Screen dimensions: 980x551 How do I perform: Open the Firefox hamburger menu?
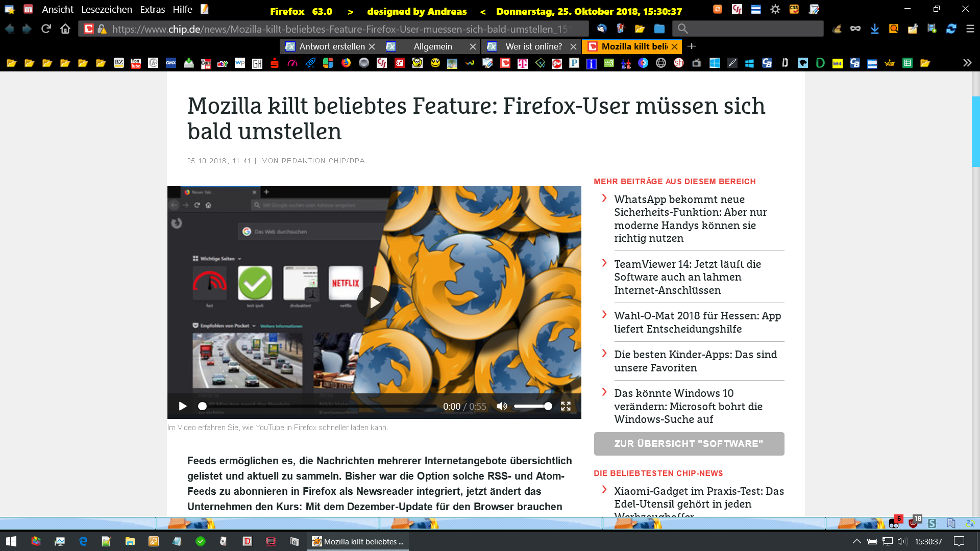coord(970,29)
